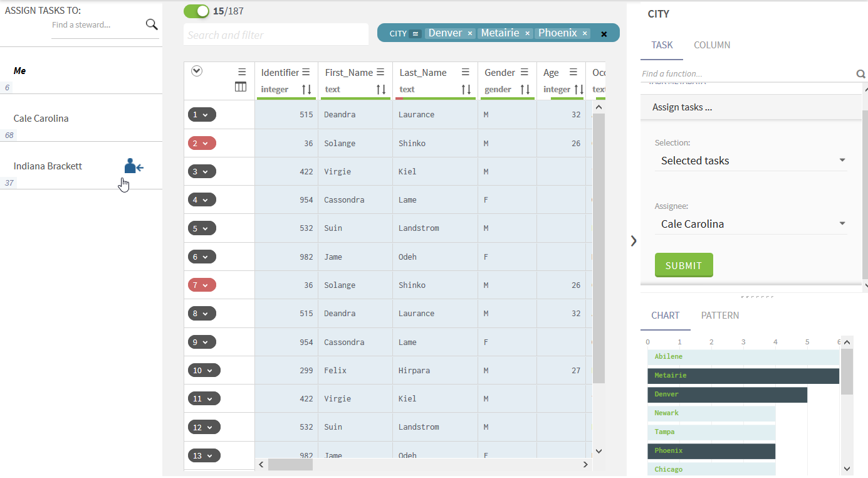
Task: Click the table scroll right arrow
Action: pos(586,465)
